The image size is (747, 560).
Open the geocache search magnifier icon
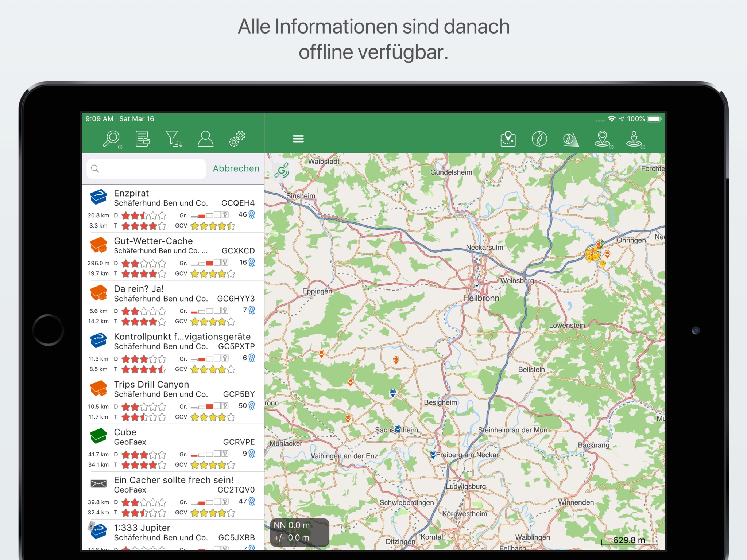pos(112,139)
